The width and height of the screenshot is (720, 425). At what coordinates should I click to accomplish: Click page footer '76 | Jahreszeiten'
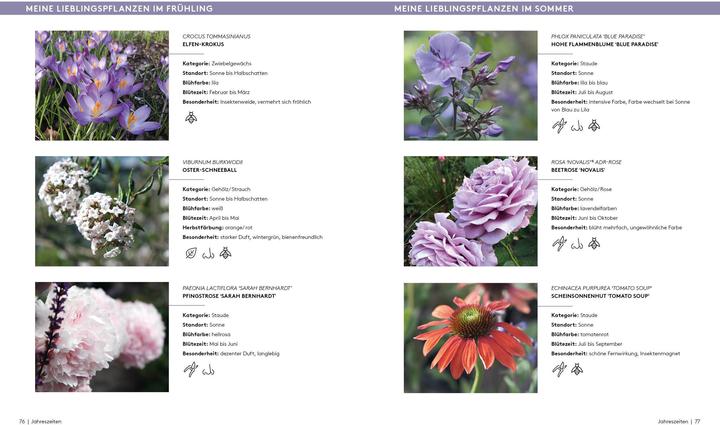pos(40,421)
